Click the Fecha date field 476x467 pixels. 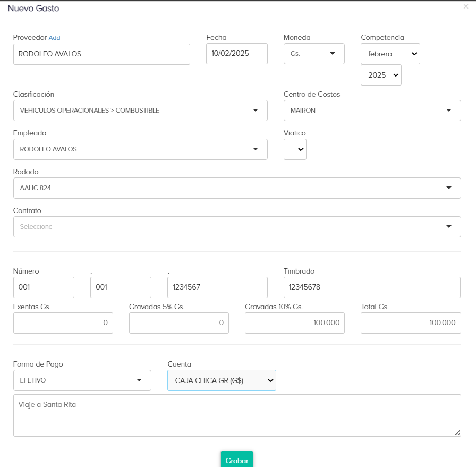pos(236,54)
